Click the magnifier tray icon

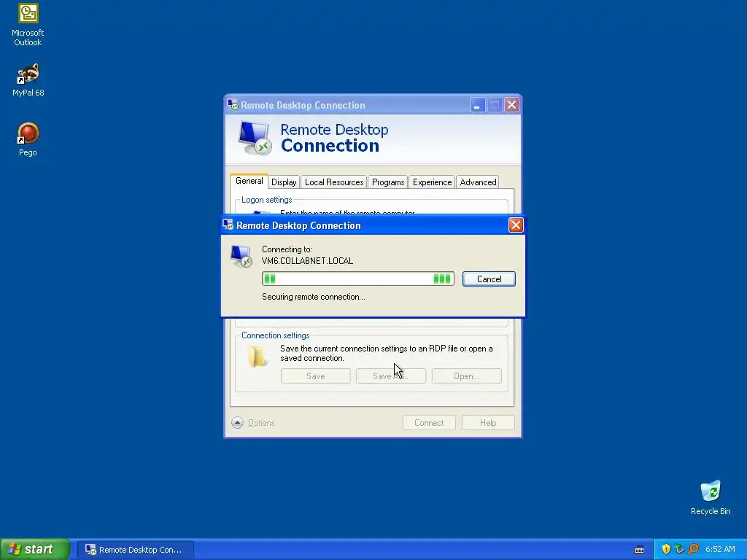click(693, 549)
